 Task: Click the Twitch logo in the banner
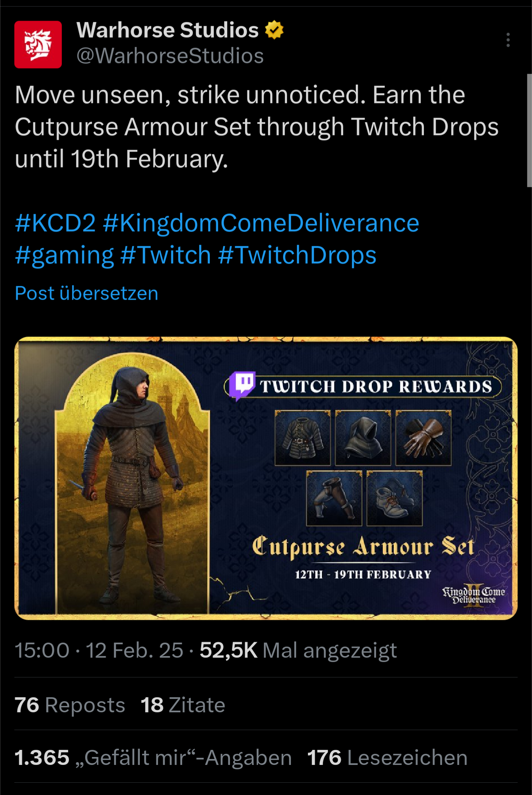[242, 385]
